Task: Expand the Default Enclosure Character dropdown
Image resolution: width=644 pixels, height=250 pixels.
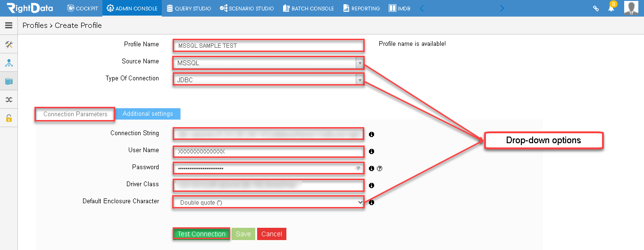Action: 268,202
